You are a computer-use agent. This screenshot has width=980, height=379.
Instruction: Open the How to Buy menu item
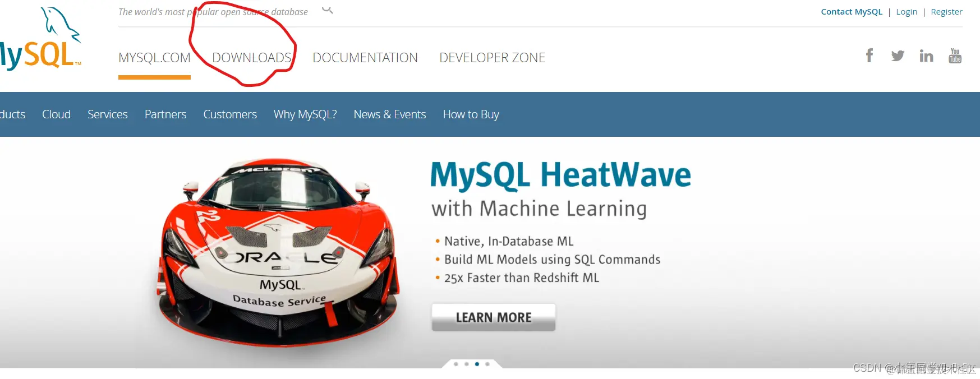point(471,114)
